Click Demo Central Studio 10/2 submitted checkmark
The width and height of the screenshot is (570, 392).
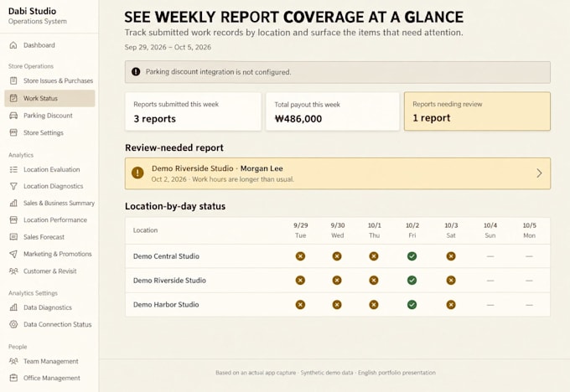pos(412,256)
